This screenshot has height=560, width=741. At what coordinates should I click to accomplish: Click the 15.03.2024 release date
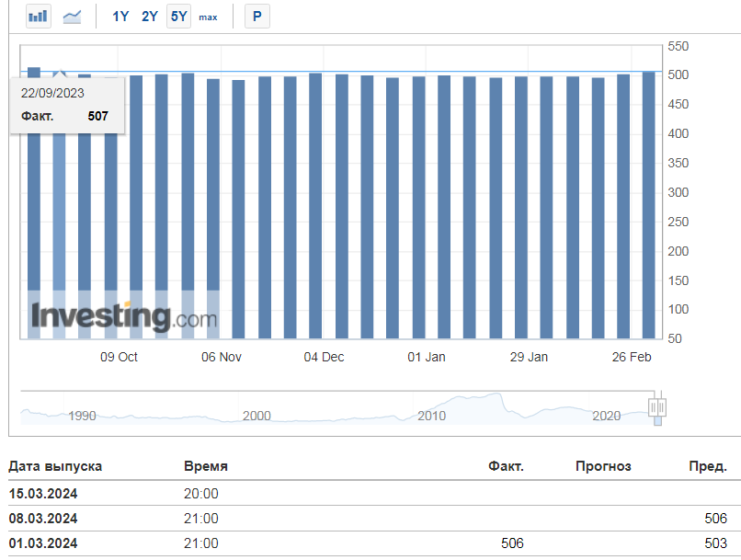[43, 494]
